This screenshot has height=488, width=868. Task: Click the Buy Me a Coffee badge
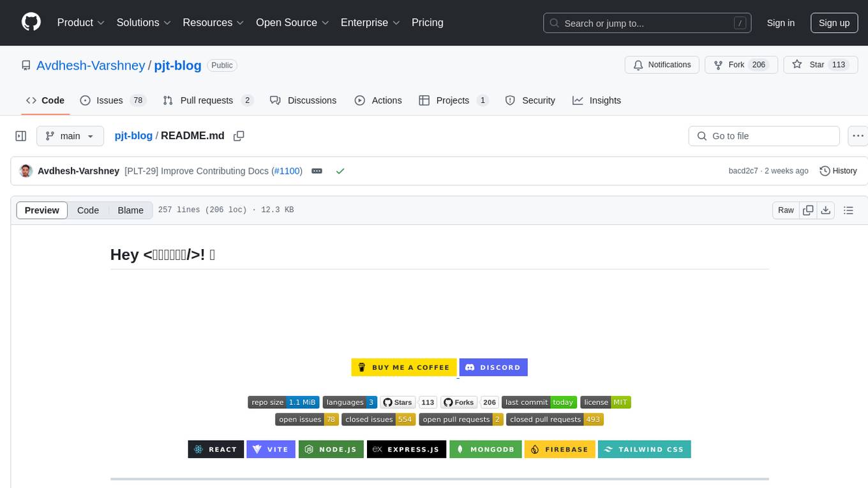click(x=404, y=367)
